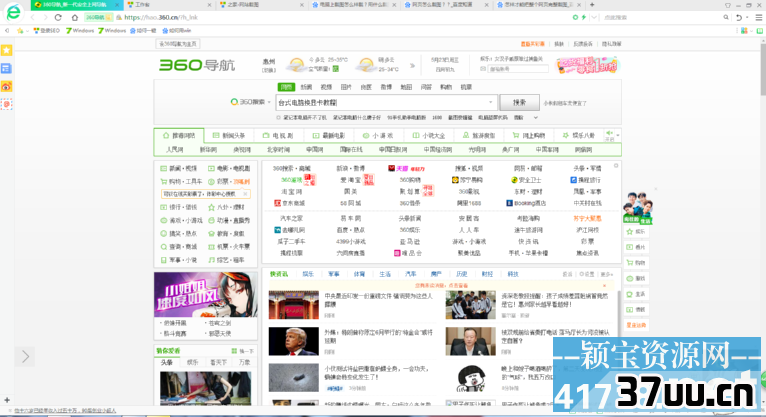Open the 购物 item in the right floating sidebar
Viewport: 766px width, 417px height.
tap(636, 263)
